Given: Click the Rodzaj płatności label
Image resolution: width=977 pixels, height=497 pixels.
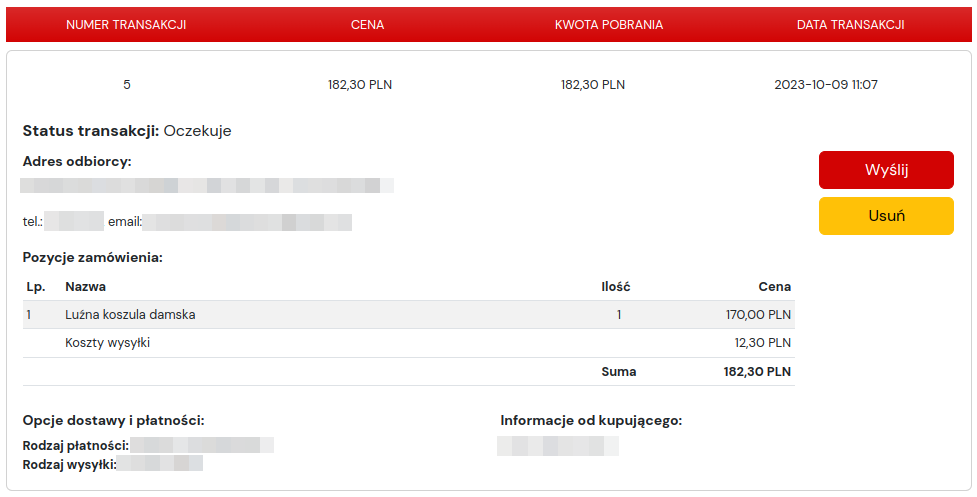Looking at the screenshot, I should point(75,445).
